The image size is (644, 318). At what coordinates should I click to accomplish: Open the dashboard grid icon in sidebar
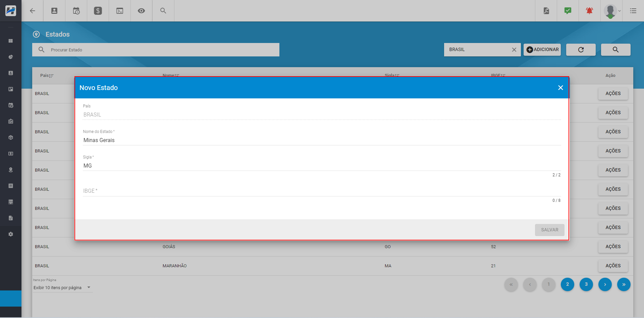(11, 41)
